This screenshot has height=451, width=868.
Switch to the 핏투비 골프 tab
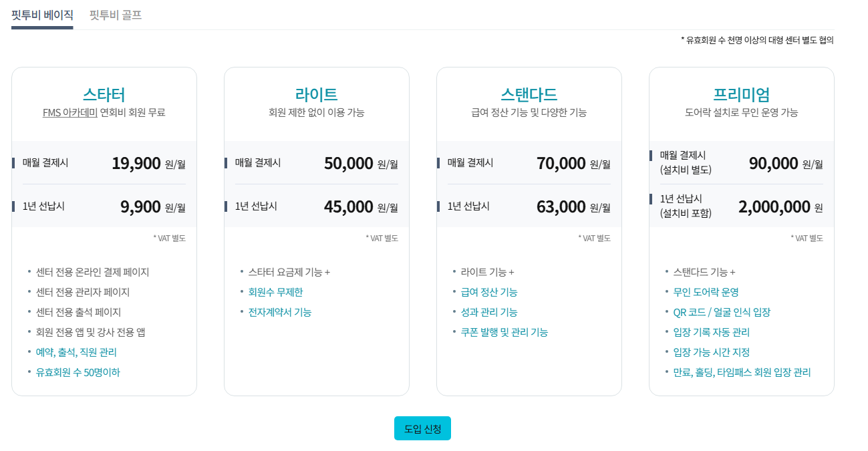116,15
